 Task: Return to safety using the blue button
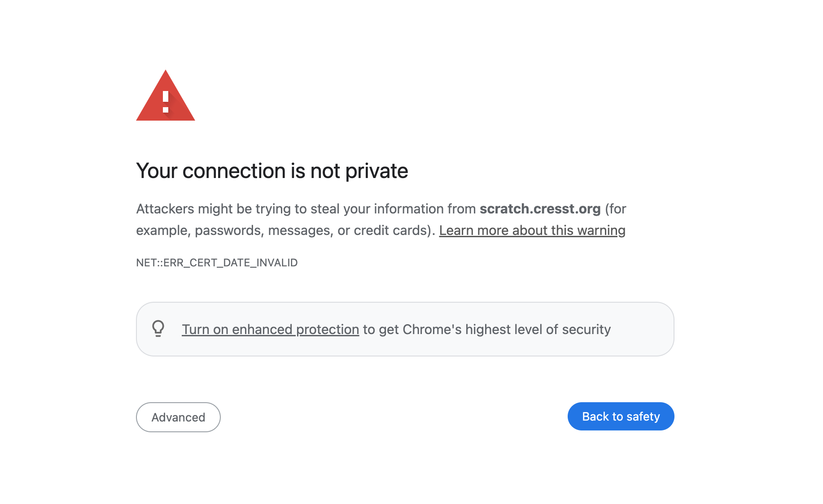pos(621,416)
